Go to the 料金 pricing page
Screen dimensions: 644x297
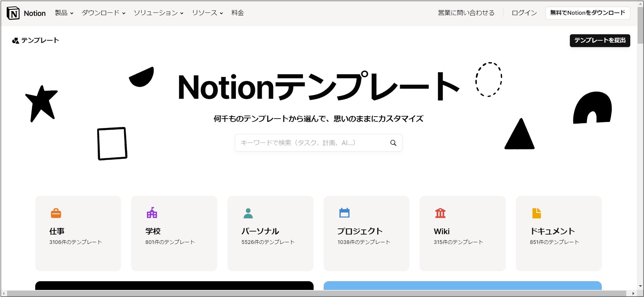237,13
